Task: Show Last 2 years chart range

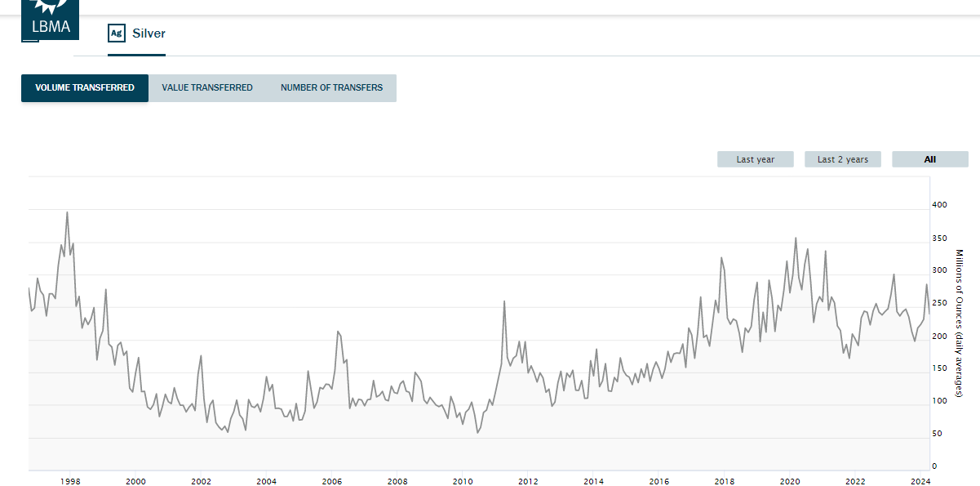Action: tap(843, 159)
